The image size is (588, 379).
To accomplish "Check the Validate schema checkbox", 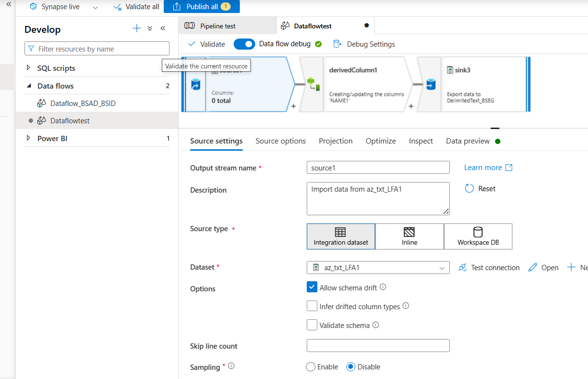I will point(312,325).
